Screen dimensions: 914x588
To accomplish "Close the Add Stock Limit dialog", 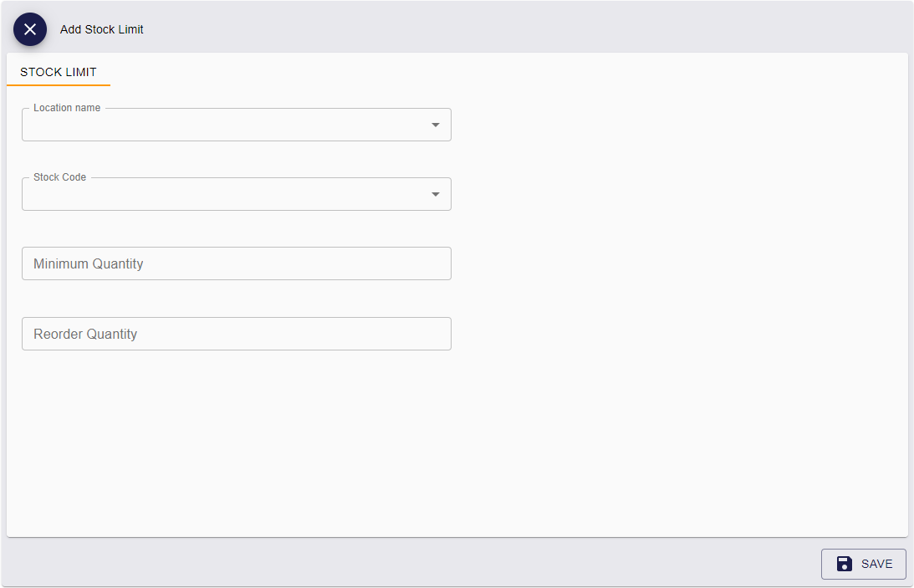I will (x=30, y=29).
